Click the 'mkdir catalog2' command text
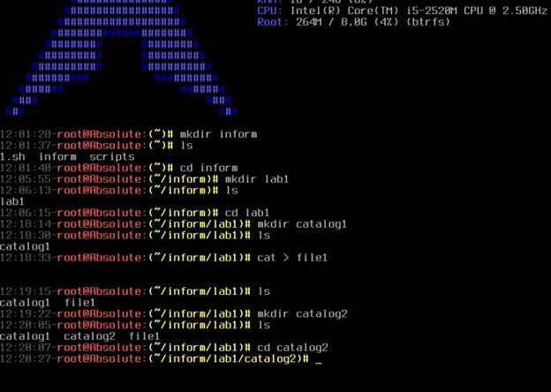551x392 pixels. click(302, 313)
